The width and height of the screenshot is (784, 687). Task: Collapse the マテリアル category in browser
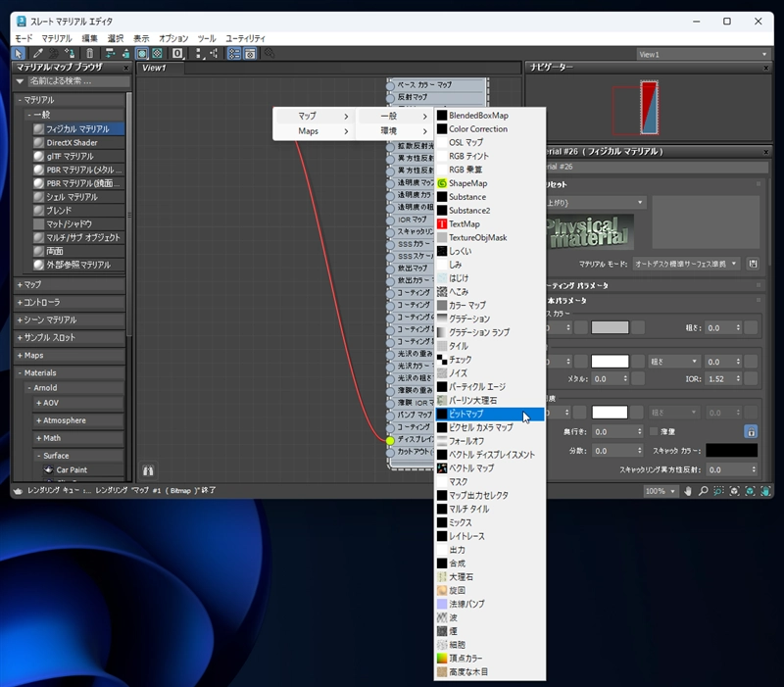coord(70,100)
